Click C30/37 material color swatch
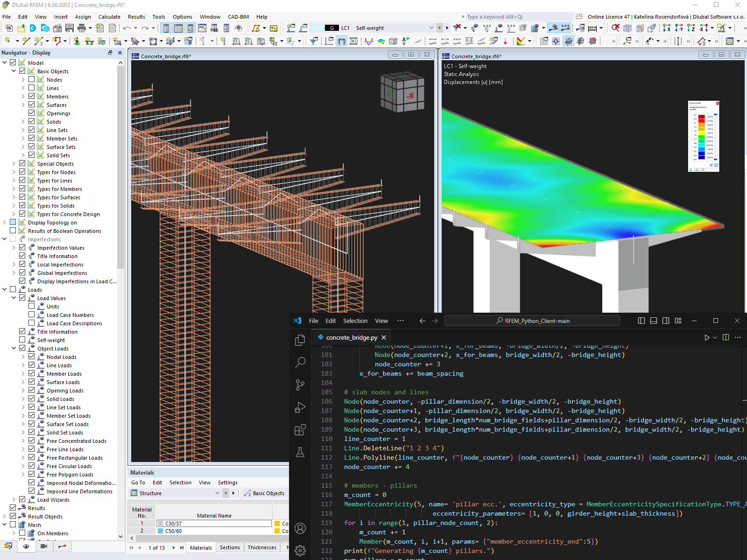Viewport: 747px width, 560px height. pos(159,523)
